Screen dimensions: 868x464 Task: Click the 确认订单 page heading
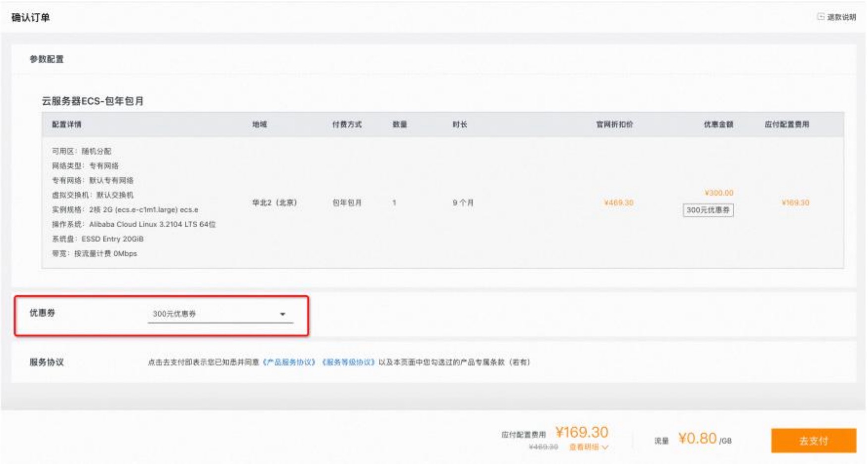(31, 18)
